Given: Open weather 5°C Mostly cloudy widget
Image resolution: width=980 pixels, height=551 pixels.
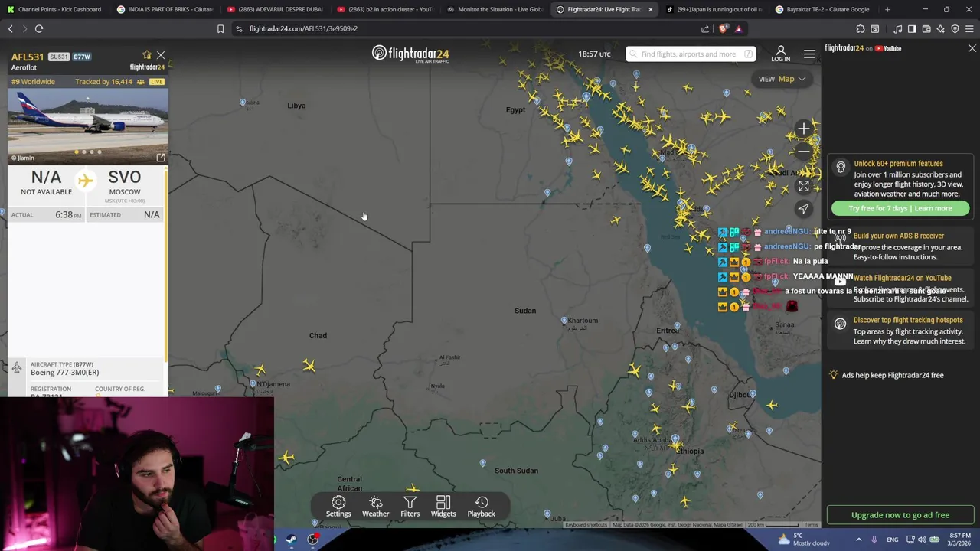Looking at the screenshot, I should pyautogui.click(x=804, y=540).
